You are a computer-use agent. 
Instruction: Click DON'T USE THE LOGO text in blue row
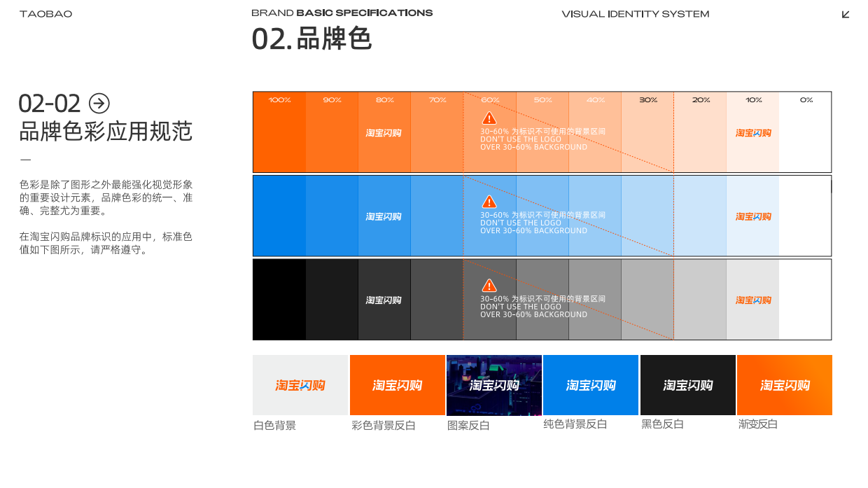click(x=521, y=223)
